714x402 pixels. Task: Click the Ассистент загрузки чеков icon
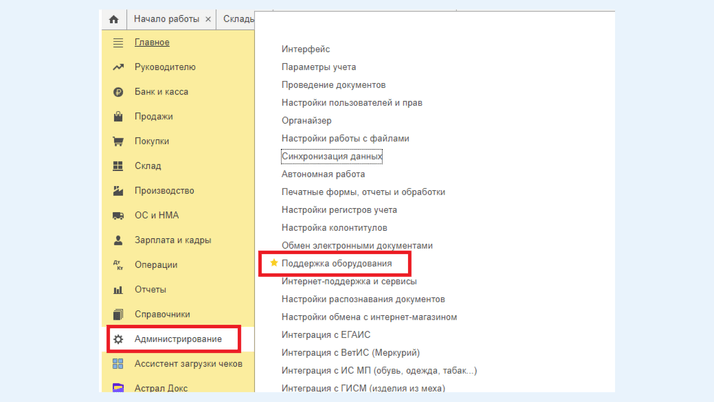(118, 364)
